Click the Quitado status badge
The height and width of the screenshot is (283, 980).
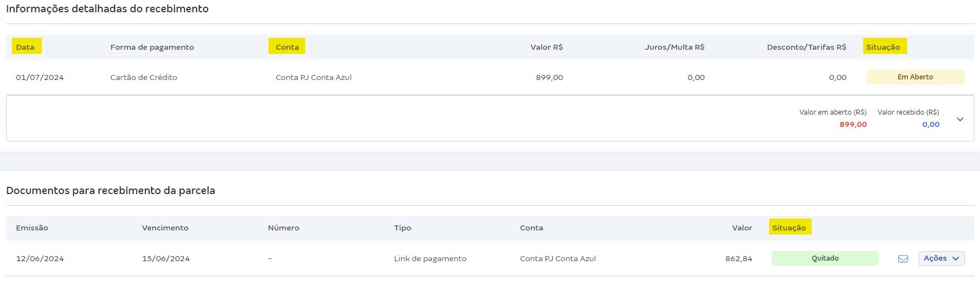[825, 258]
